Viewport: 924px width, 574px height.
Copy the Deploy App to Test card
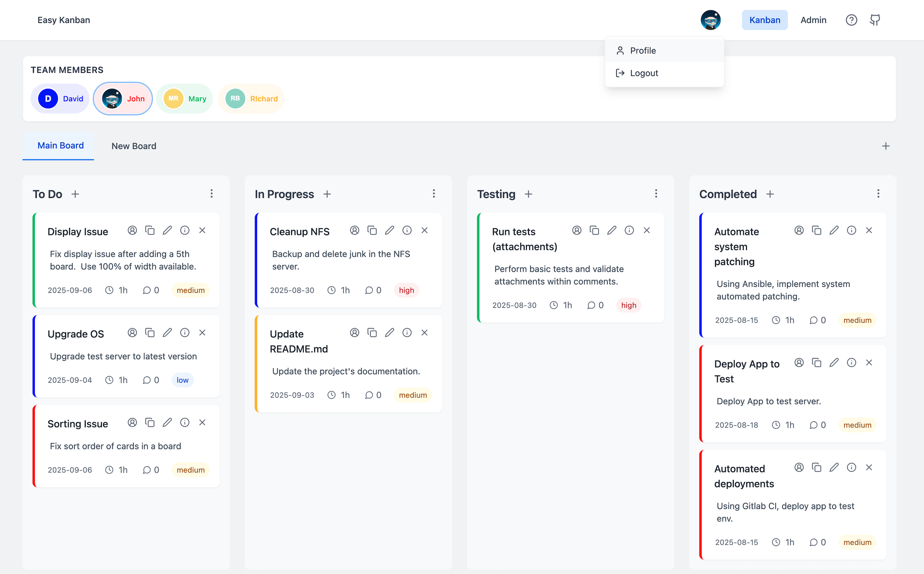pos(816,362)
